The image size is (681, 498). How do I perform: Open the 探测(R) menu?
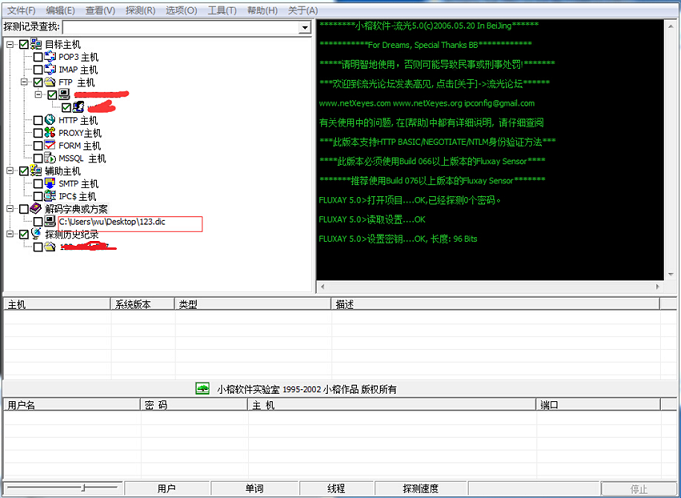point(140,10)
